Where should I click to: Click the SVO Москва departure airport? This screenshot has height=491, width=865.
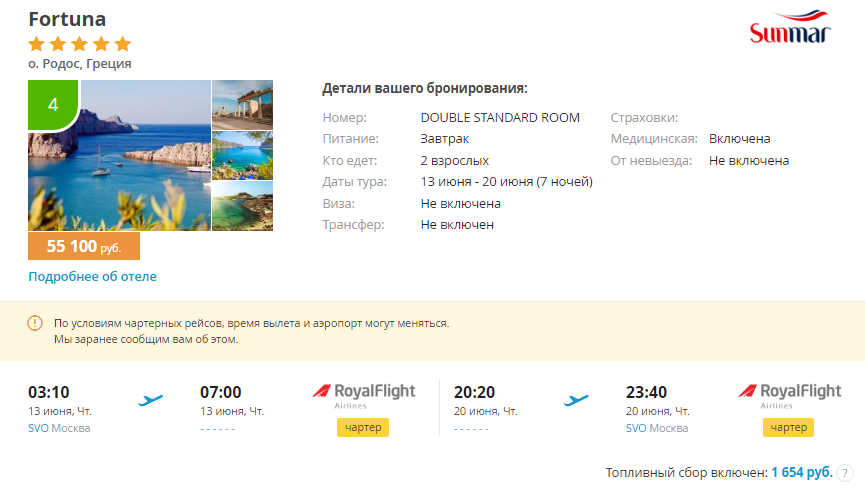coord(59,428)
